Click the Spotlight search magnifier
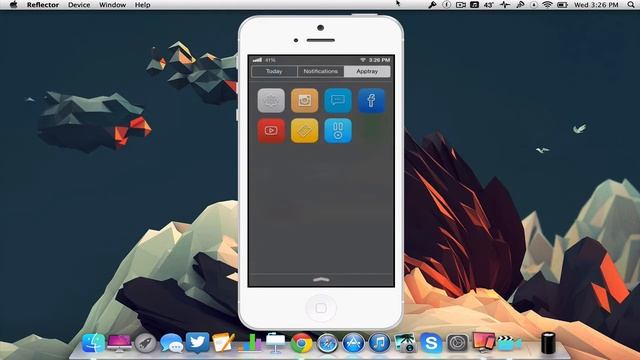The width and height of the screenshot is (640, 360). click(x=632, y=5)
